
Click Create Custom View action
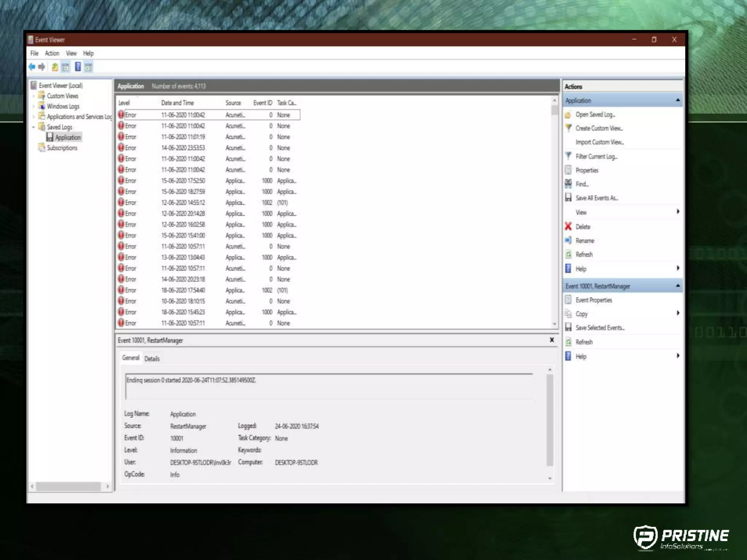(599, 128)
